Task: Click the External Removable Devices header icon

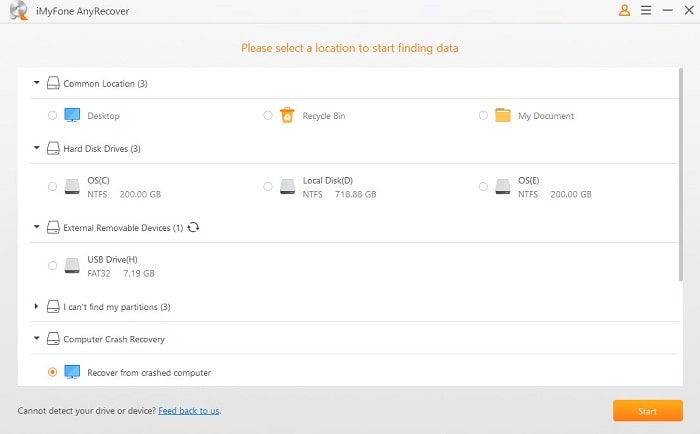Action: point(53,227)
